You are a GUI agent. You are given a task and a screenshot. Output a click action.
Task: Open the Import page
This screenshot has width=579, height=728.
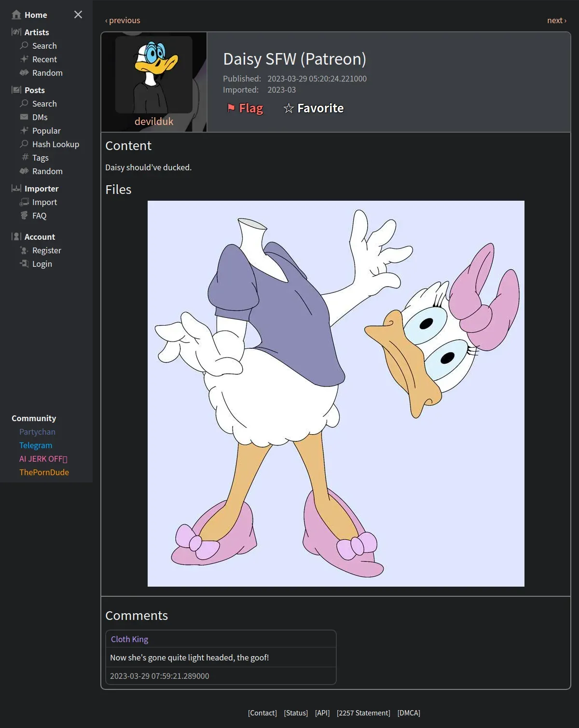pos(44,202)
